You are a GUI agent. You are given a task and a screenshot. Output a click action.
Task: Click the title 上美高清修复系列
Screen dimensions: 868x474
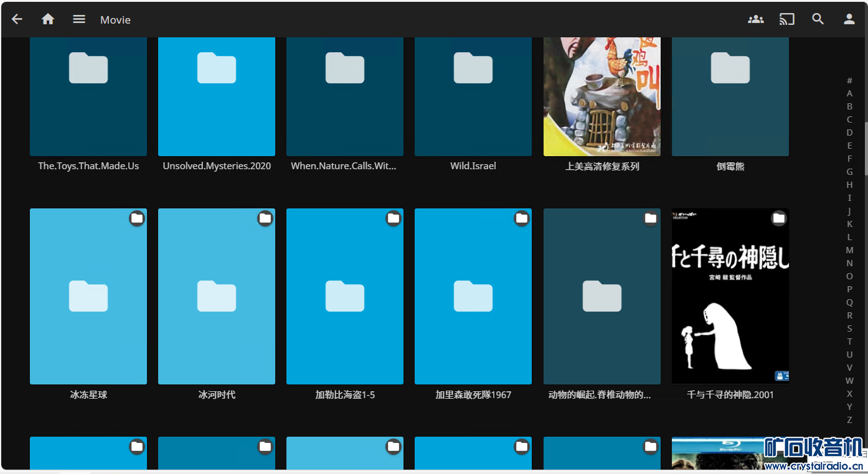pyautogui.click(x=602, y=167)
